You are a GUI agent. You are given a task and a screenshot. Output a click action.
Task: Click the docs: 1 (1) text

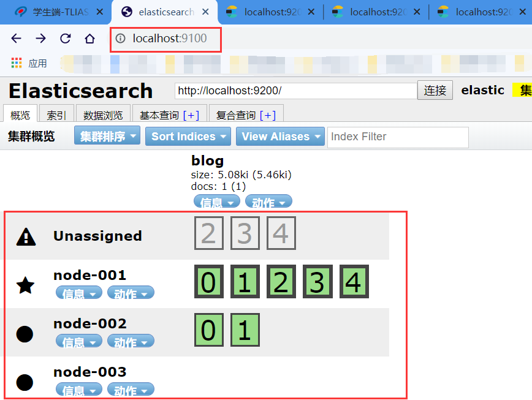[x=218, y=186]
